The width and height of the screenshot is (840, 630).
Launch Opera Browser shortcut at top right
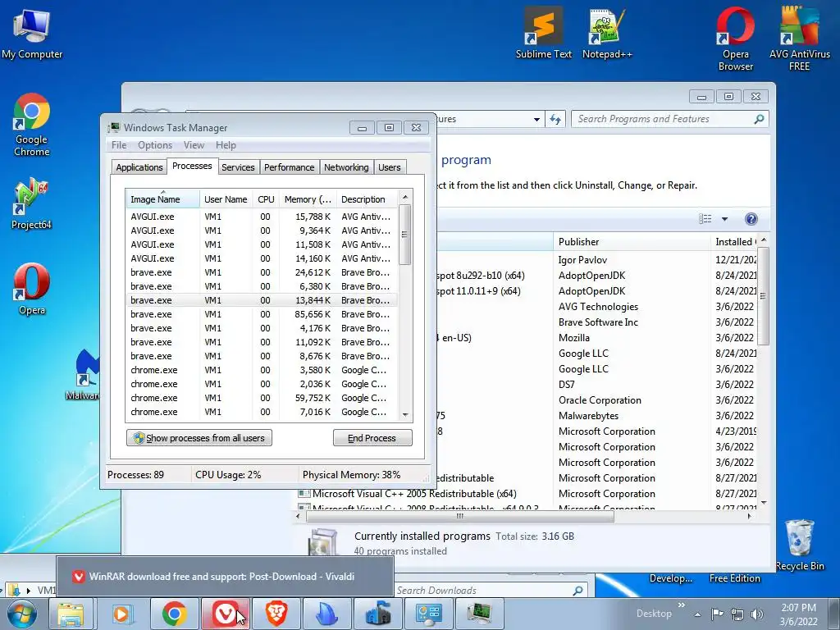736,39
